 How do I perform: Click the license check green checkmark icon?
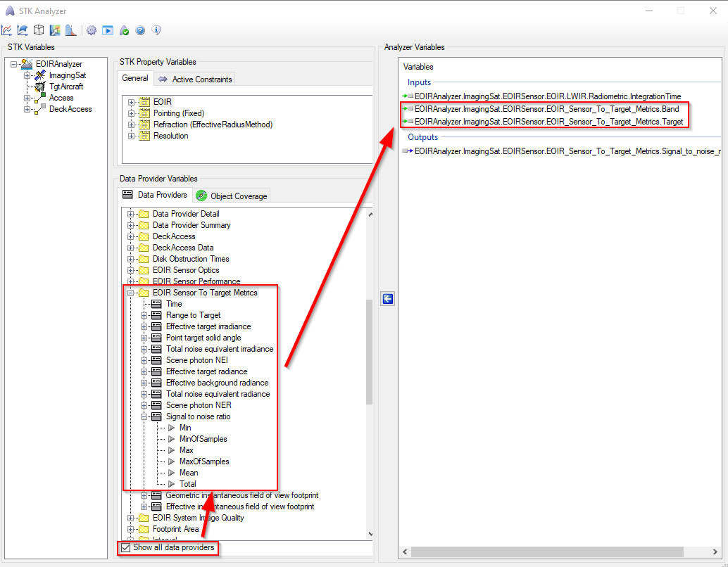click(x=124, y=30)
